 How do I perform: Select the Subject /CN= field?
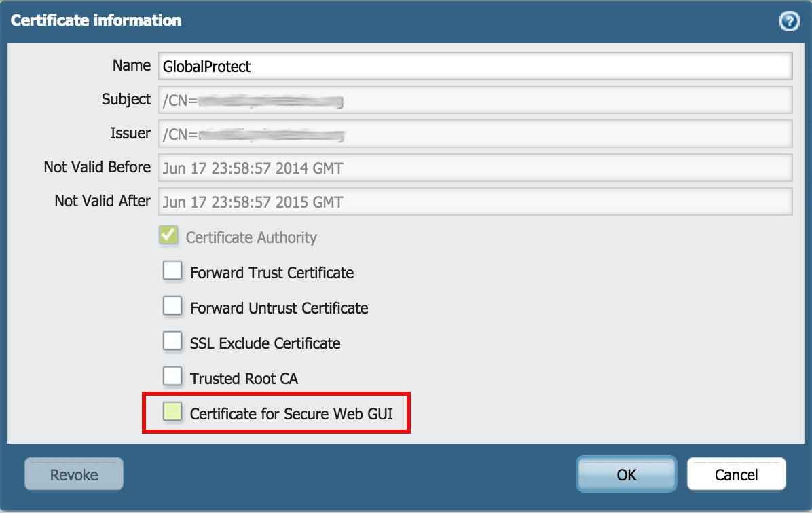point(475,100)
